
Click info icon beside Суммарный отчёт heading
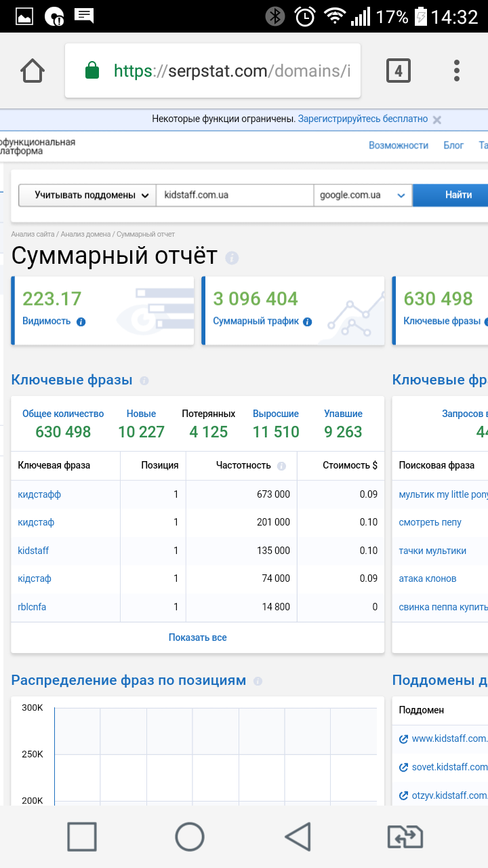pyautogui.click(x=232, y=258)
